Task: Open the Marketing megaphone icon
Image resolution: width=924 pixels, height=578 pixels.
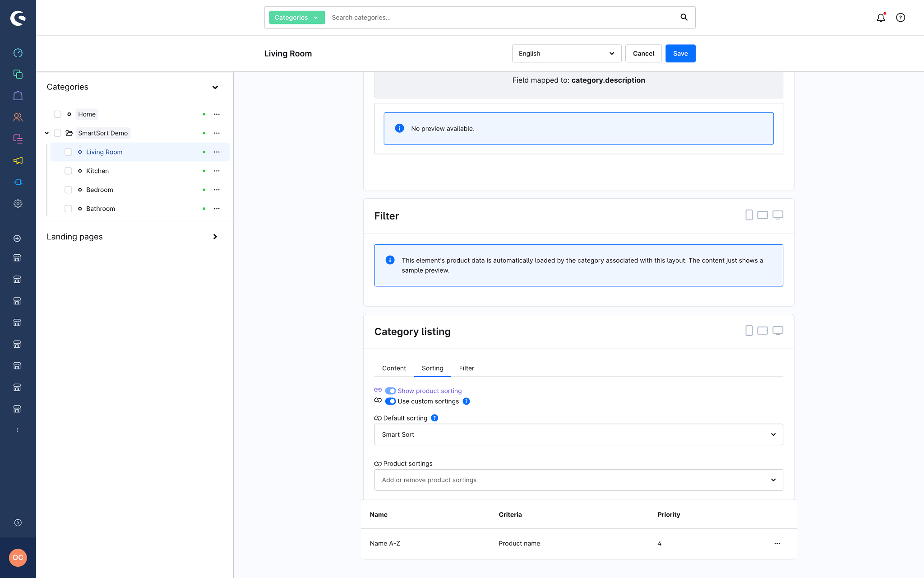Action: tap(18, 160)
